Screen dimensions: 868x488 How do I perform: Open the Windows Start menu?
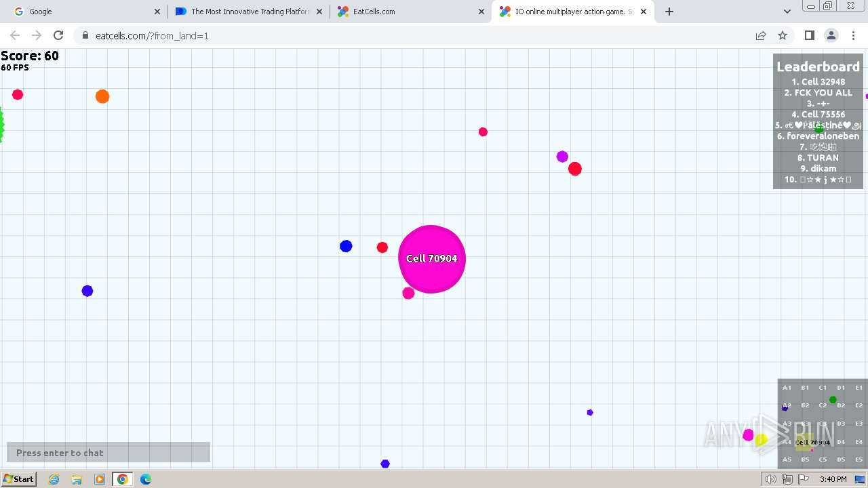19,479
